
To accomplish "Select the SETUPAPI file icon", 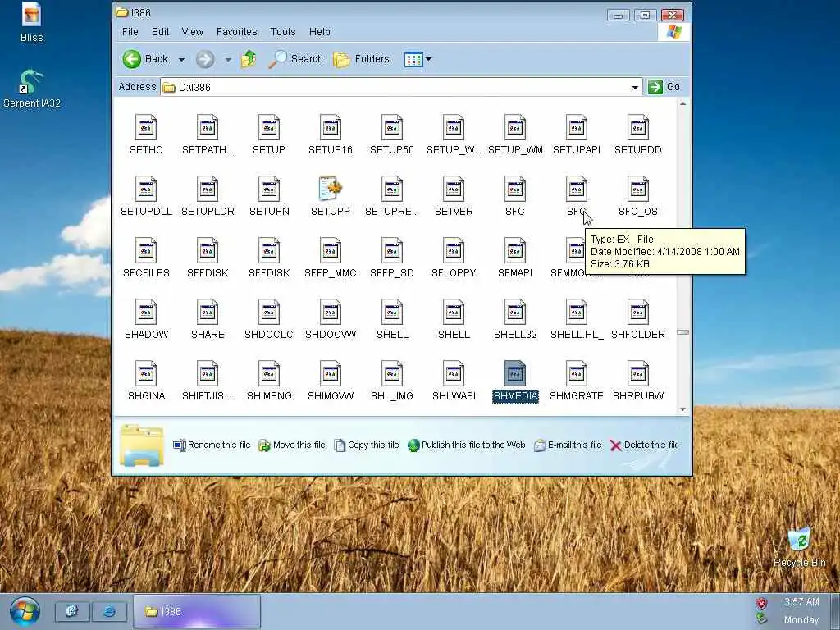I will pyautogui.click(x=577, y=127).
